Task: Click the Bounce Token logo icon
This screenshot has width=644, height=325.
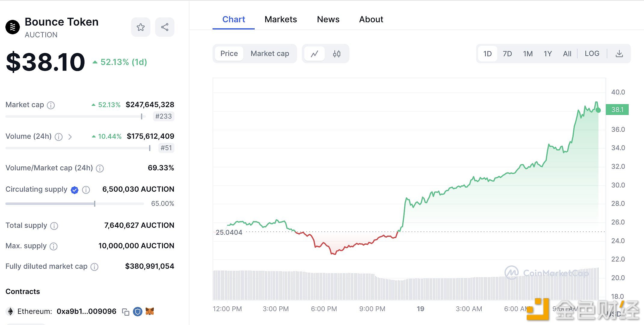Action: tap(13, 27)
